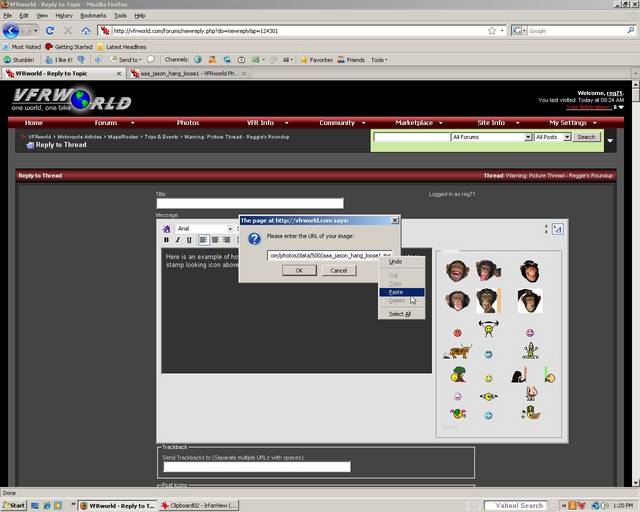Insert the weightlifter smiley icon
The width and height of the screenshot is (640, 512).
click(x=488, y=327)
